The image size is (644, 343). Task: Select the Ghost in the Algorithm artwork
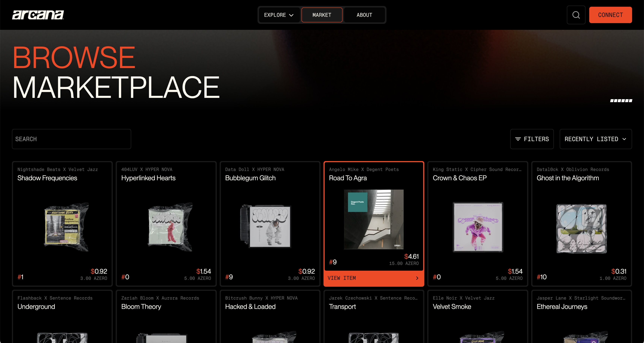click(x=581, y=229)
